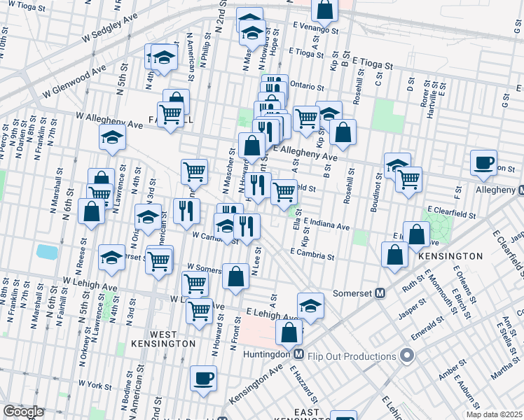Select the Flip Out Productions location pin

407,356
